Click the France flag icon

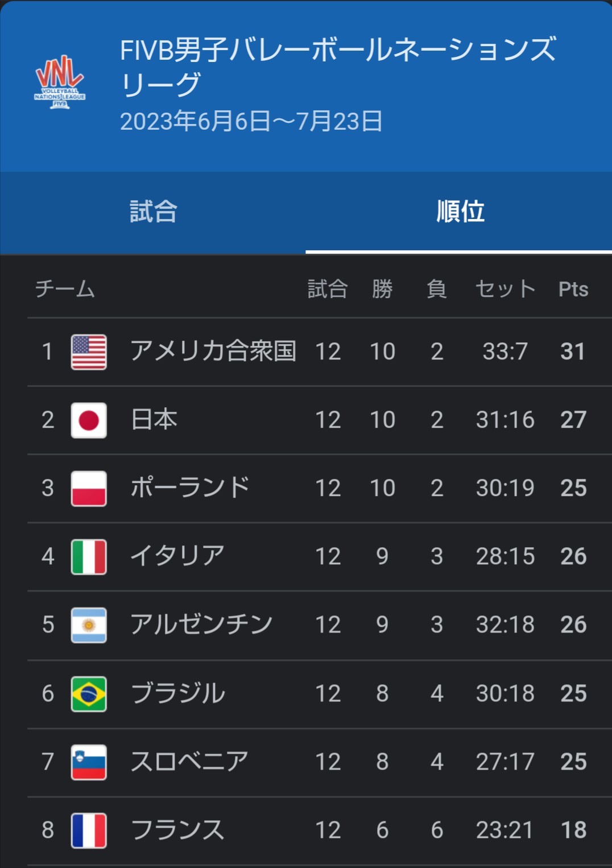(89, 830)
